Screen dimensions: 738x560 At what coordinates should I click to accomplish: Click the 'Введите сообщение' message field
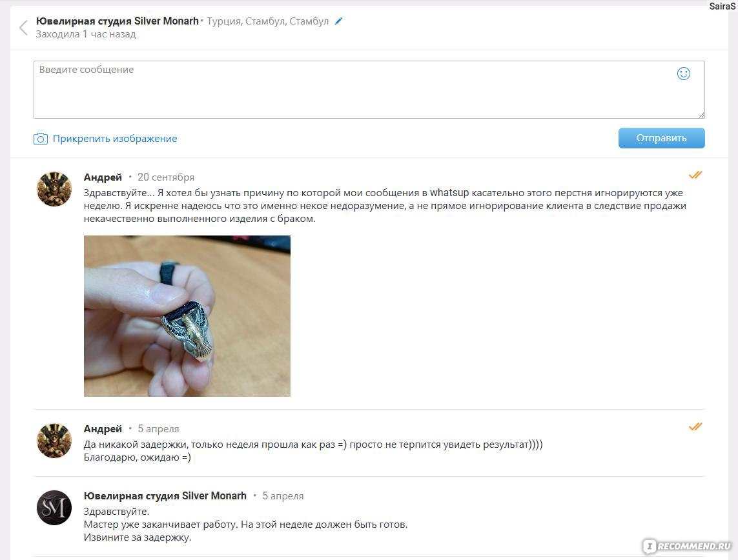pyautogui.click(x=369, y=89)
